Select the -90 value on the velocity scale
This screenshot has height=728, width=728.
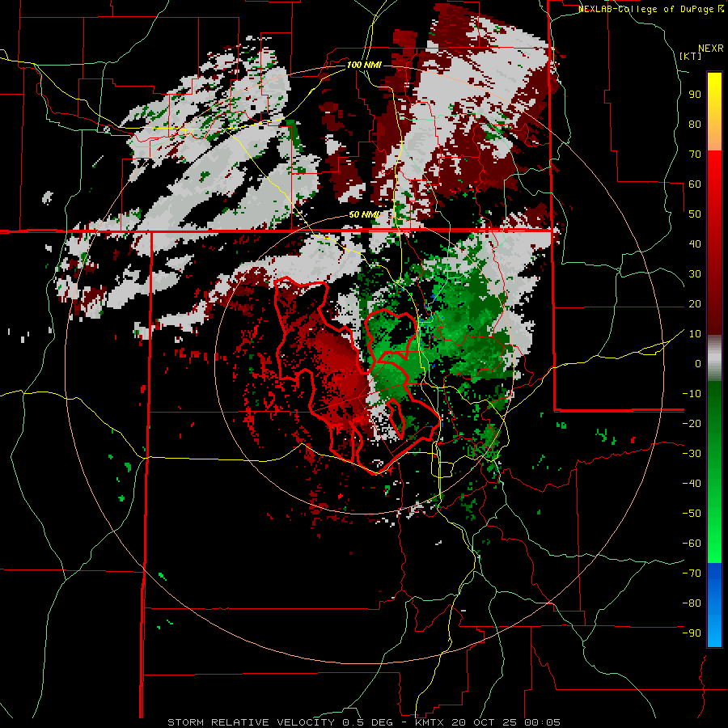click(692, 633)
